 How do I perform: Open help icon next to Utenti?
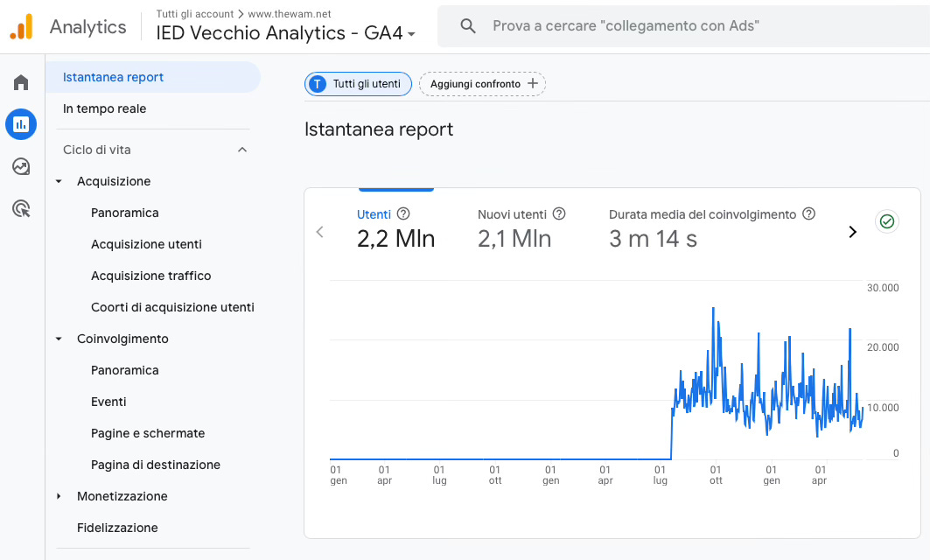click(403, 214)
